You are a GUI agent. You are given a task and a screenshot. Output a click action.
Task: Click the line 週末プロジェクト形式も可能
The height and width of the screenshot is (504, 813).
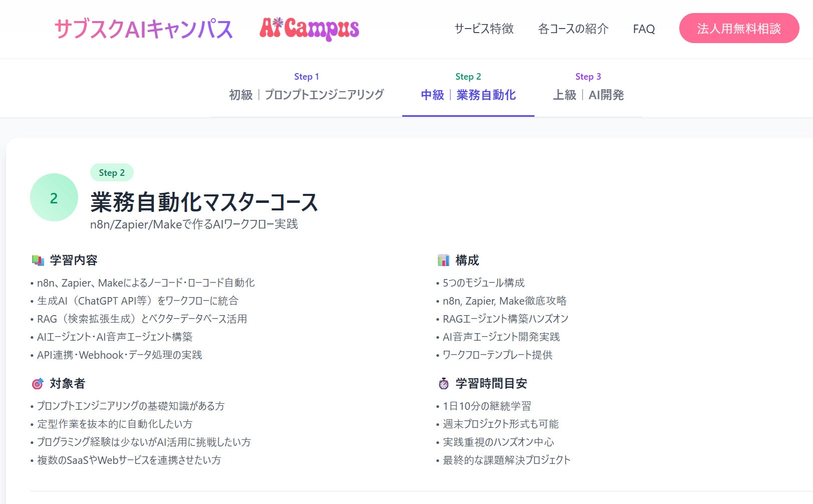tap(500, 424)
